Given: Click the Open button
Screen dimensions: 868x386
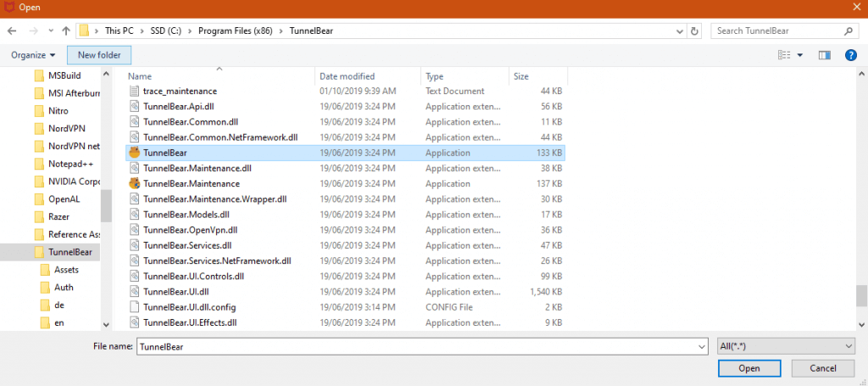Looking at the screenshot, I should pos(749,368).
